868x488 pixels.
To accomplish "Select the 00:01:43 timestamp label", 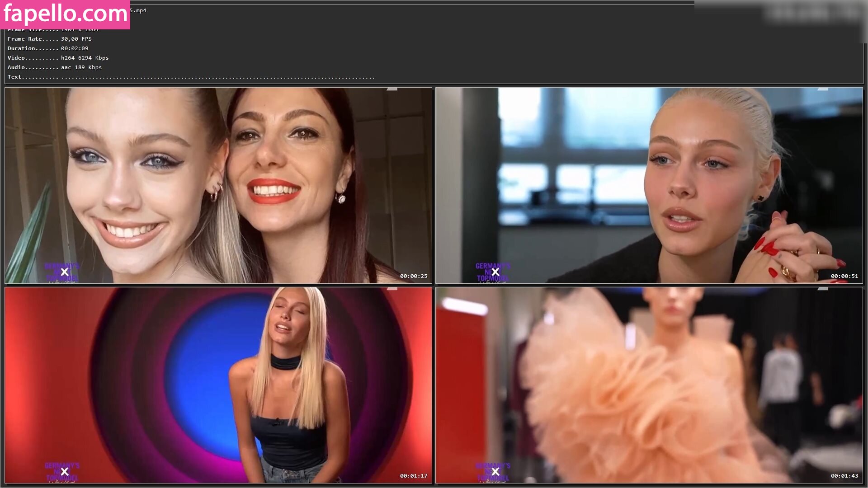I will [x=844, y=476].
